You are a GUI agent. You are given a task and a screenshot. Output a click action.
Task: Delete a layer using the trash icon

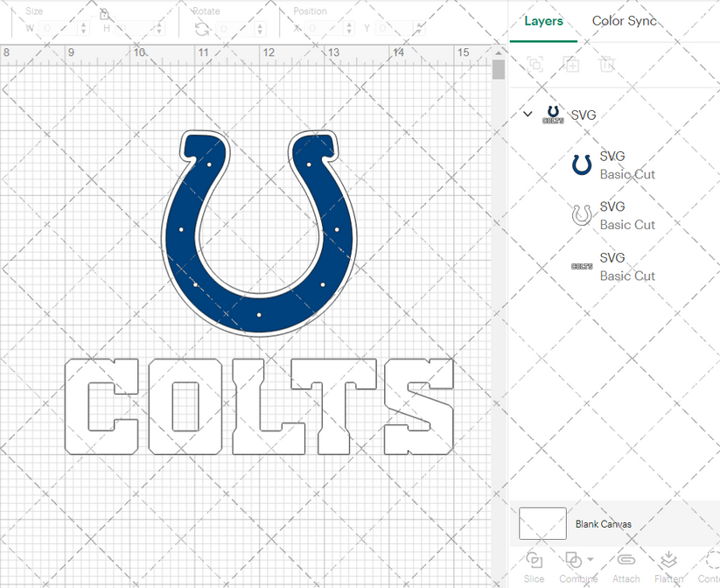coord(607,64)
